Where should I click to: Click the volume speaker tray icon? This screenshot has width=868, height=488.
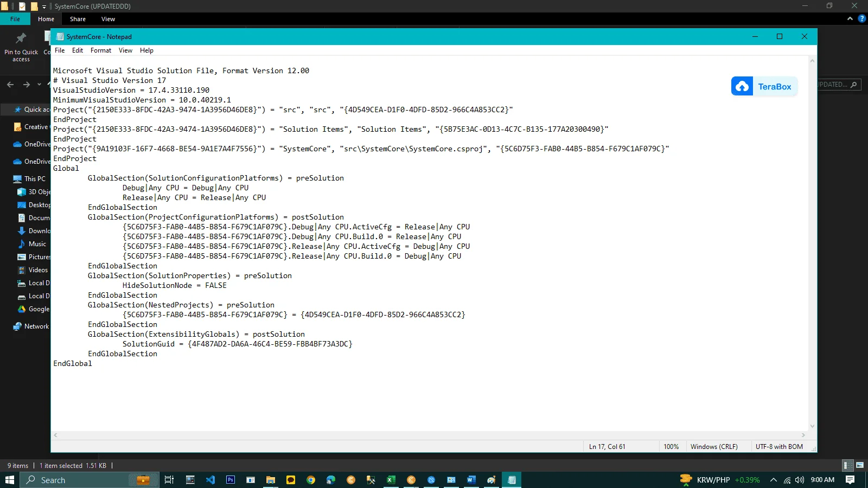800,480
